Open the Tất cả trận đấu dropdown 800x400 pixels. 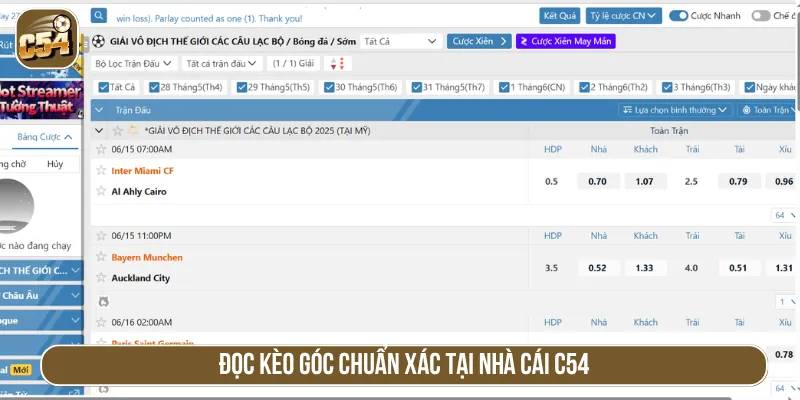222,64
